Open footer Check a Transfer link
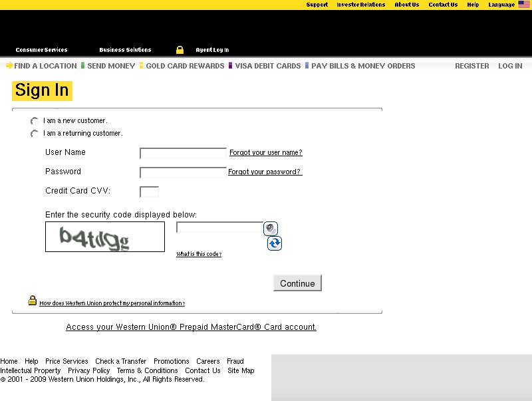532x401 pixels. click(x=121, y=361)
